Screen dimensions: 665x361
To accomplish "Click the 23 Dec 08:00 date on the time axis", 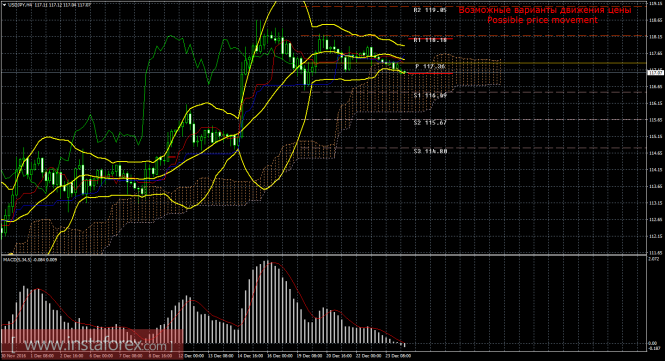I will point(399,356).
